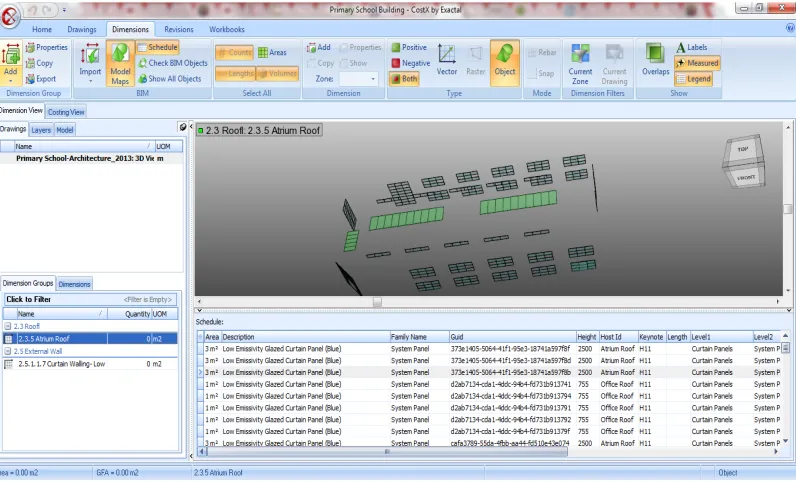Collapse the 2.3 Roof group
This screenshot has width=796, height=482.
(x=8, y=327)
